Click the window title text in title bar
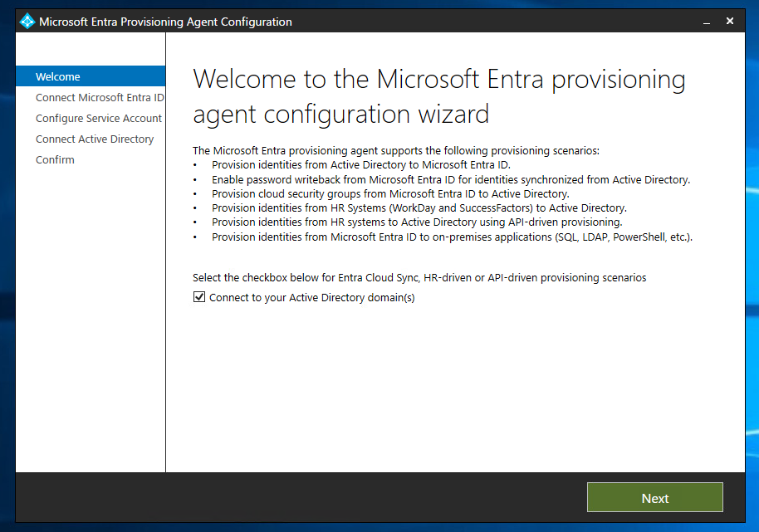 165,22
